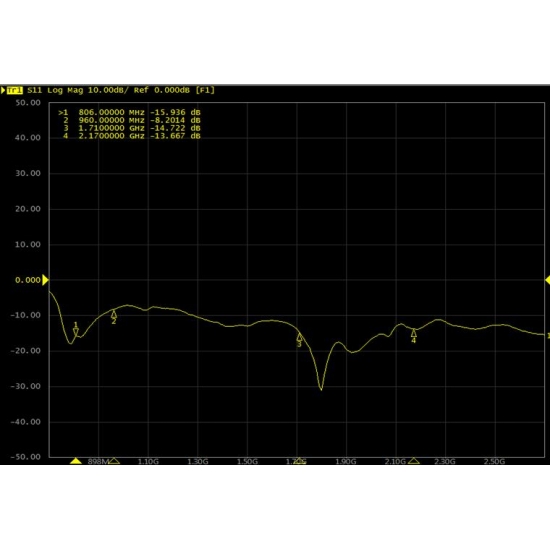Viewport: 550px width, 550px height.
Task: Click the right-edge reference position arrow
Action: [547, 280]
